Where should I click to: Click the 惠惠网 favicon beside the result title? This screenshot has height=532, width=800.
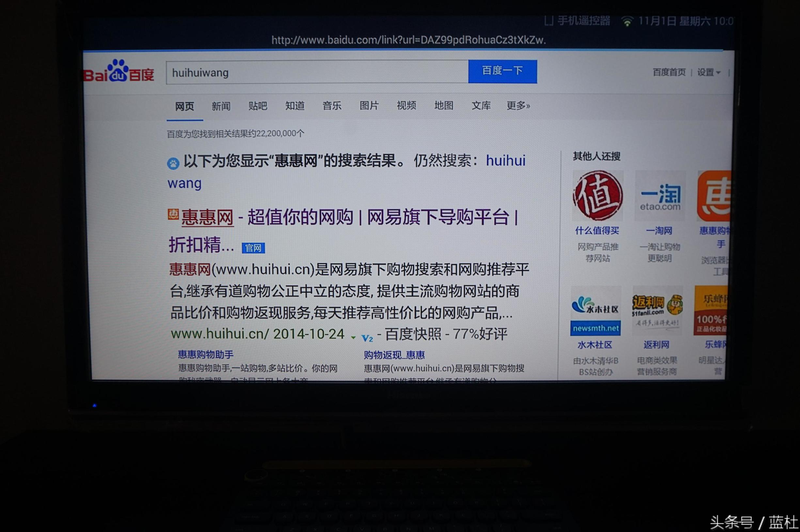click(173, 214)
